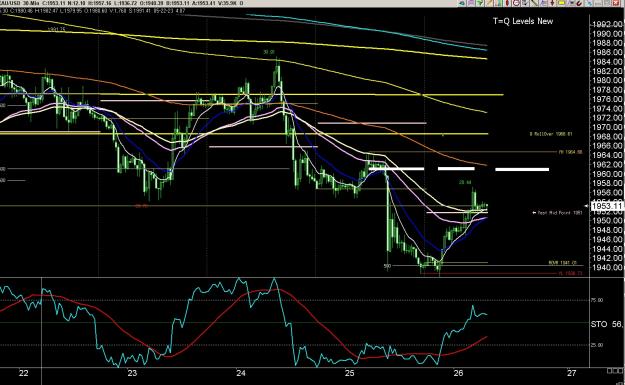The image size is (625, 385).
Task: Click date 22 on time axis
Action: tap(24, 373)
